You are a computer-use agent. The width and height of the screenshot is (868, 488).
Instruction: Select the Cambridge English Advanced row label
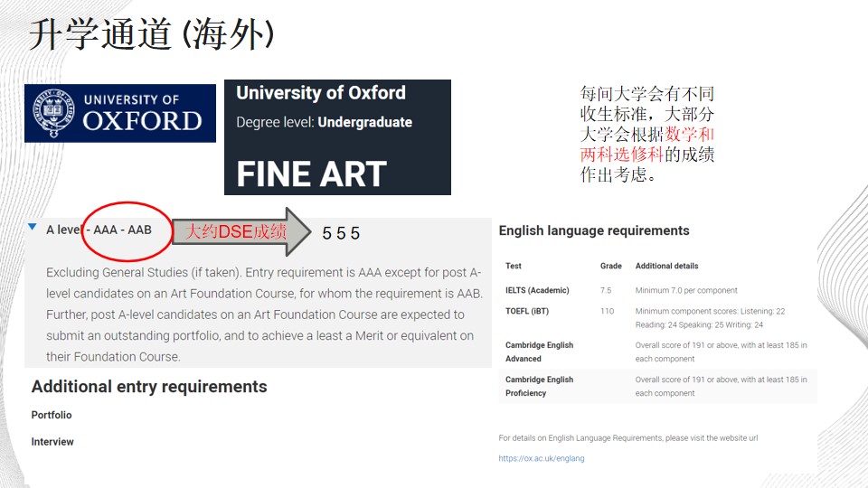[x=539, y=352]
